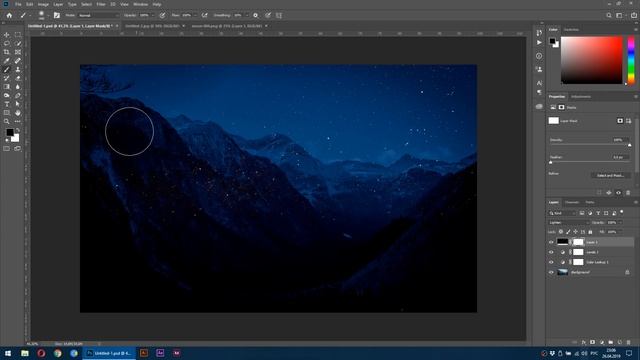Select the Frame tool
The width and height of the screenshot is (640, 360).
(x=18, y=52)
